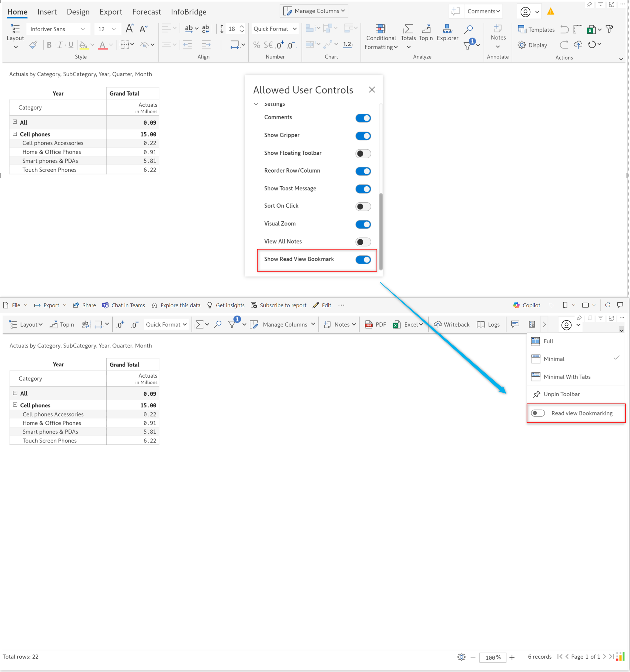
Task: Click the Writeback cloud icon
Action: [x=438, y=325]
